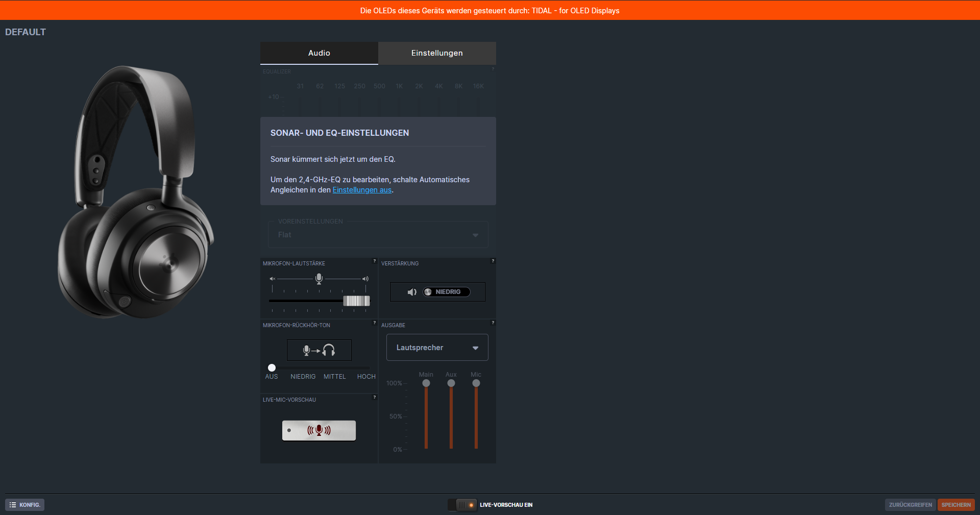
Task: Follow the "Einstellungen aus" link
Action: click(362, 190)
